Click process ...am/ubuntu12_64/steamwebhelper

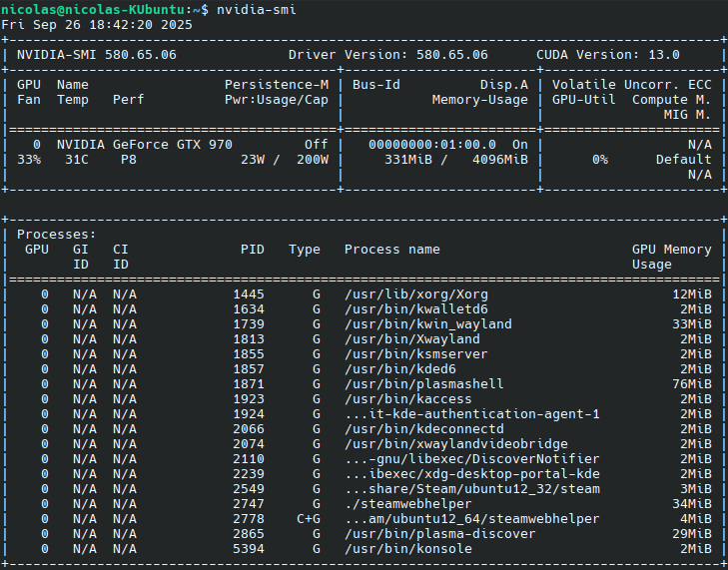coord(472,519)
